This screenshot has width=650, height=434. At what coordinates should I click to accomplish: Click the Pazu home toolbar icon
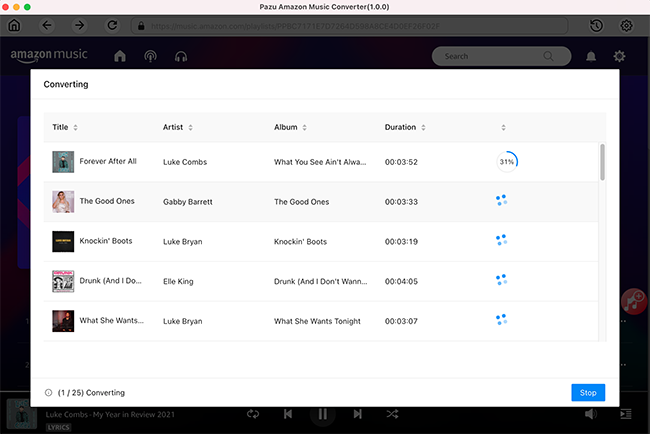14,26
